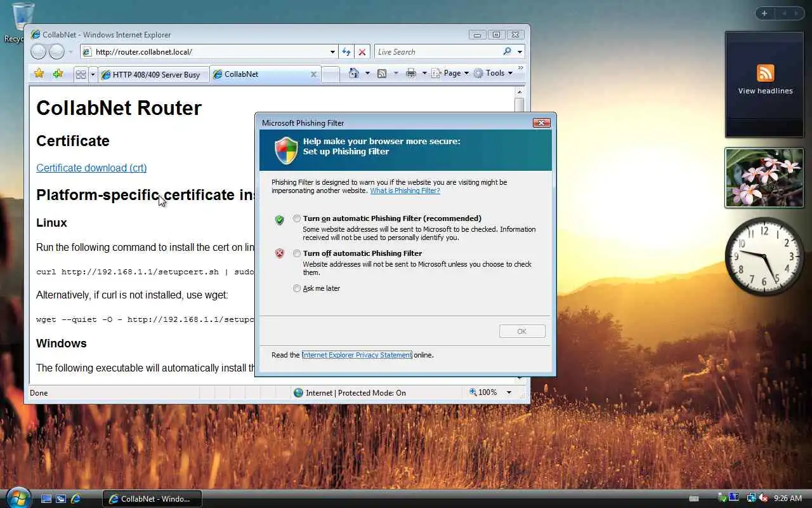Viewport: 812px width, 508px height.
Task: Click the sidebar add gadget plus button
Action: [764, 13]
